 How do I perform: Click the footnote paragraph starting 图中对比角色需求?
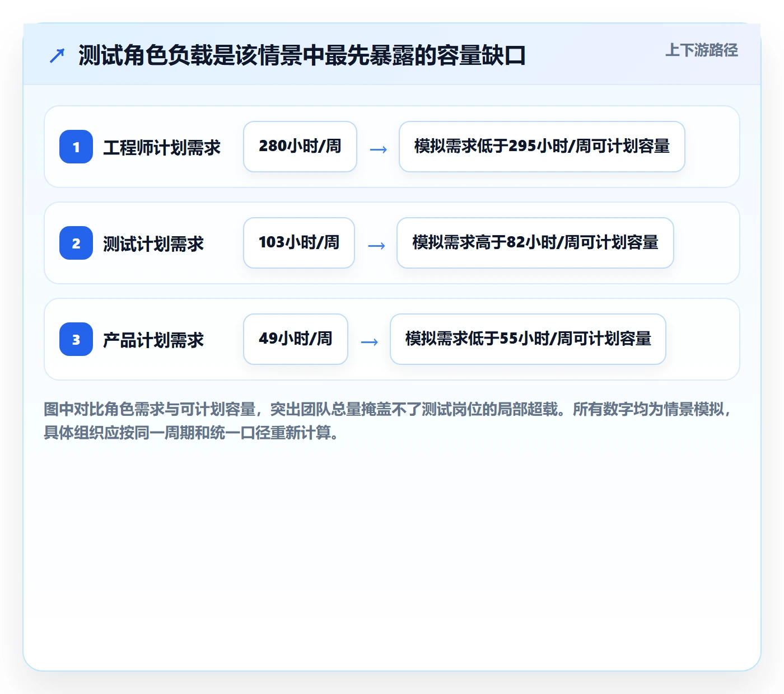389,421
